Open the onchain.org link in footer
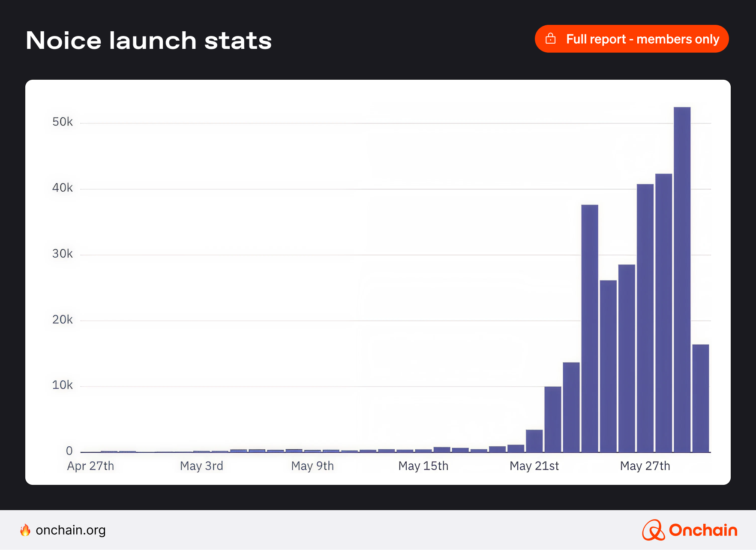Image resolution: width=756 pixels, height=550 pixels. (x=71, y=530)
